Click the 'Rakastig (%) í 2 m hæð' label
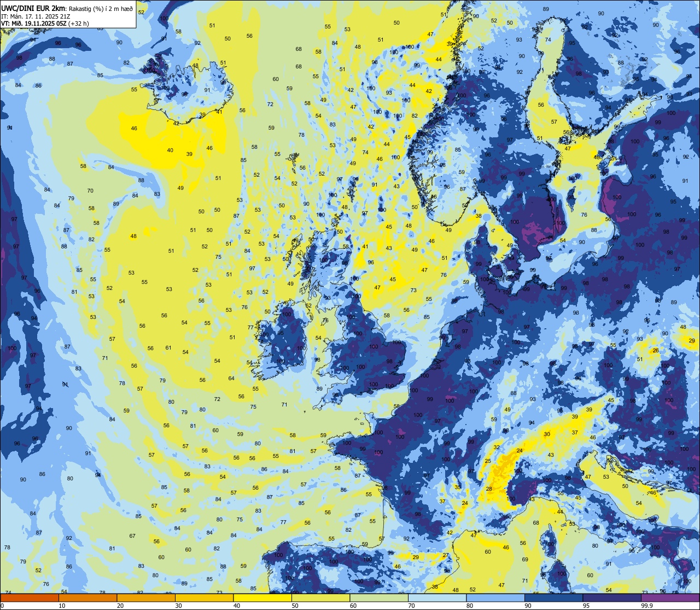Screen dimensions: 700x610 click(x=101, y=9)
